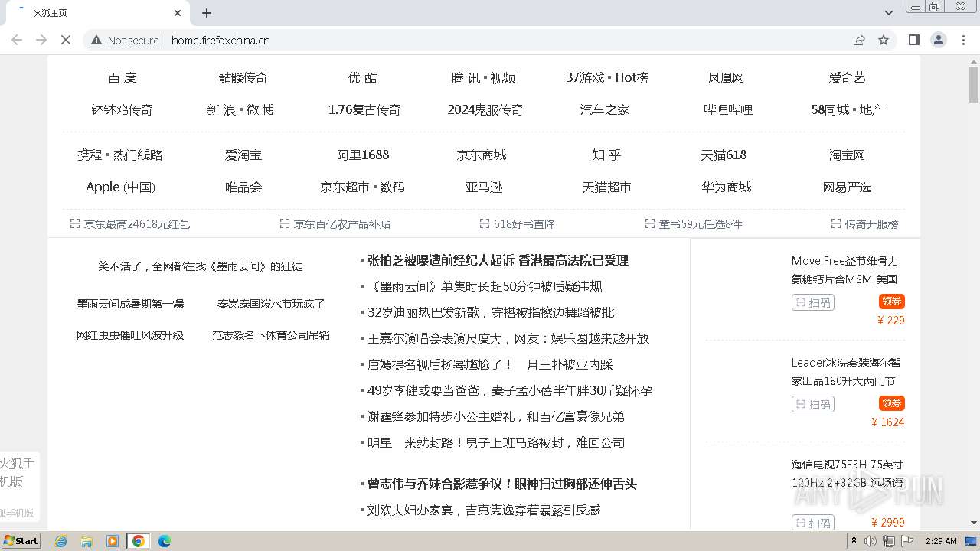Click the taskbar clock 2:29 AM
980x551 pixels.
941,541
